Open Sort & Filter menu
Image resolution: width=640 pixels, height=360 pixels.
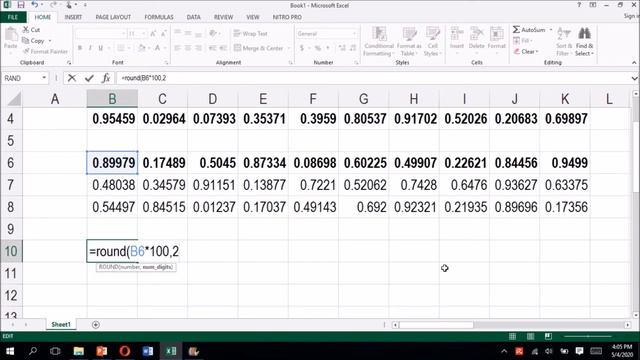(563, 41)
